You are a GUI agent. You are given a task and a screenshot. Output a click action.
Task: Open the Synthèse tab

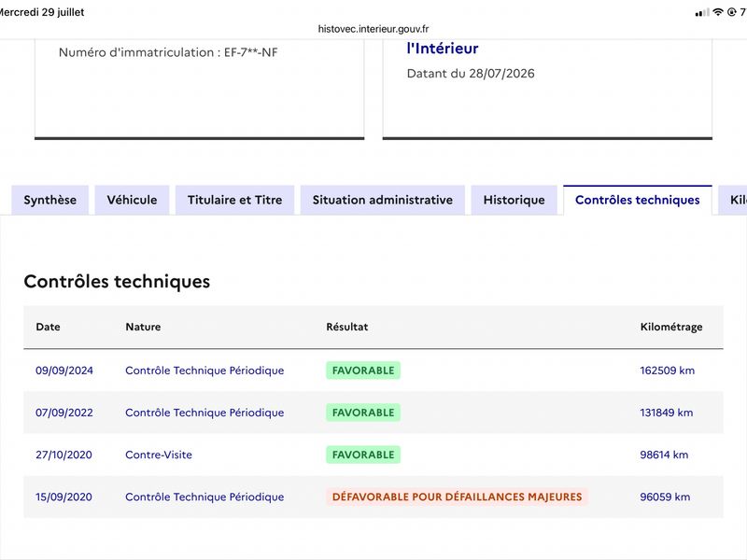coord(50,200)
